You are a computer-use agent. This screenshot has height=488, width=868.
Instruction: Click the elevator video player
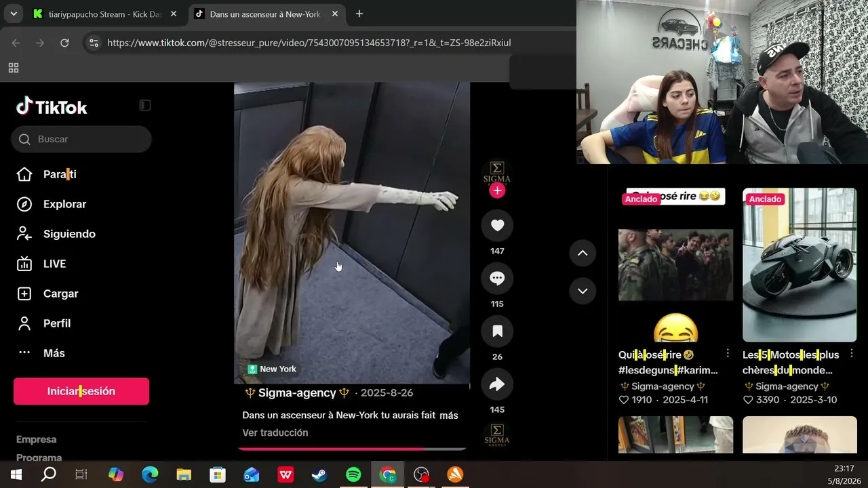pos(352,233)
